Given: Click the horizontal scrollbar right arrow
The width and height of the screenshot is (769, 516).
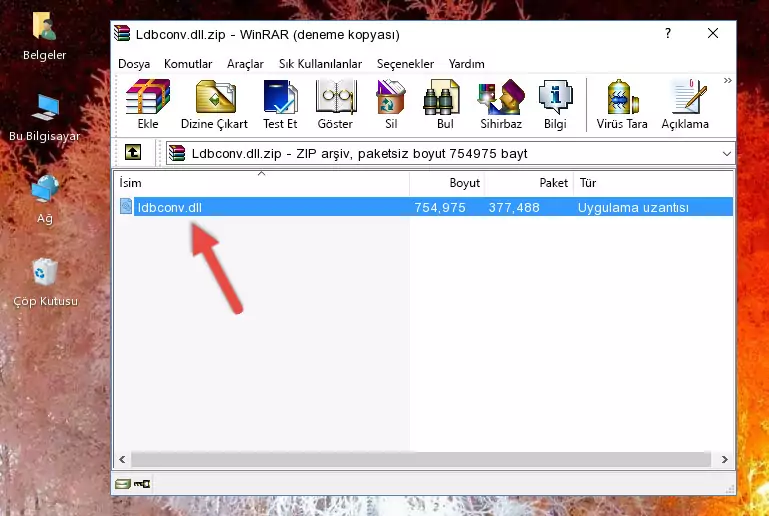Looking at the screenshot, I should click(724, 460).
